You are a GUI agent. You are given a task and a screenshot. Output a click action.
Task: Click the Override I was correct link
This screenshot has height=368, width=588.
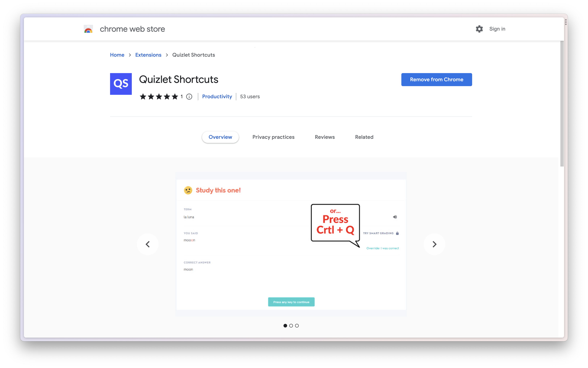[x=382, y=248]
